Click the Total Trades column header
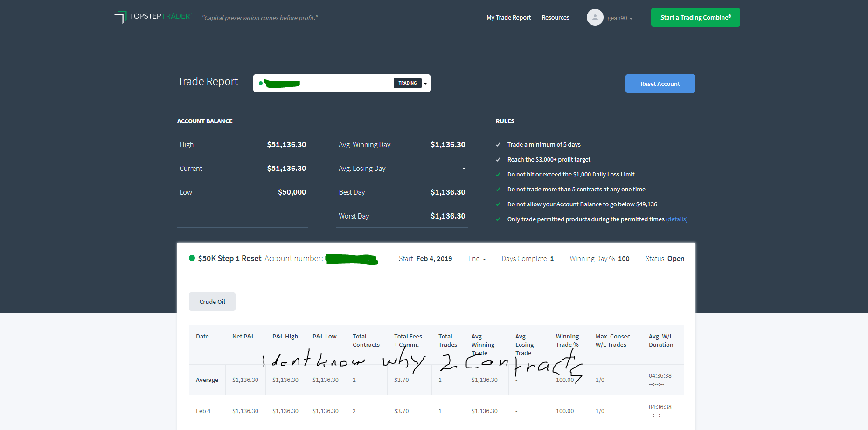Image resolution: width=868 pixels, height=430 pixels. click(x=448, y=341)
